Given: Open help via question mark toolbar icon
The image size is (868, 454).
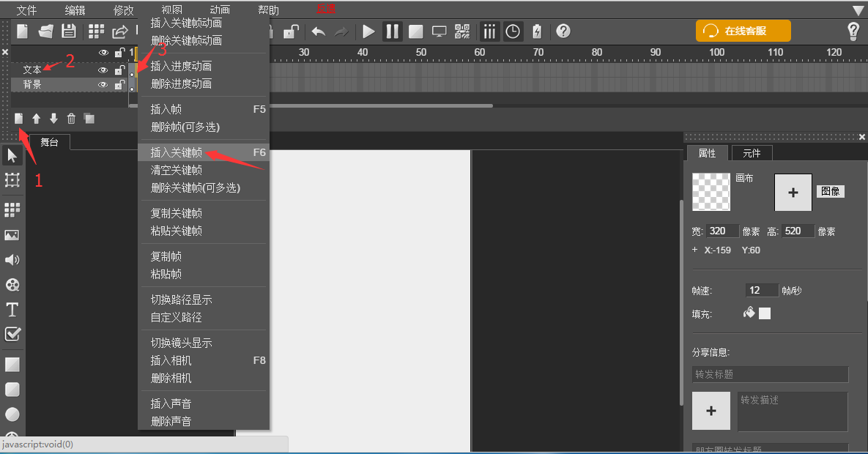Looking at the screenshot, I should [x=563, y=31].
